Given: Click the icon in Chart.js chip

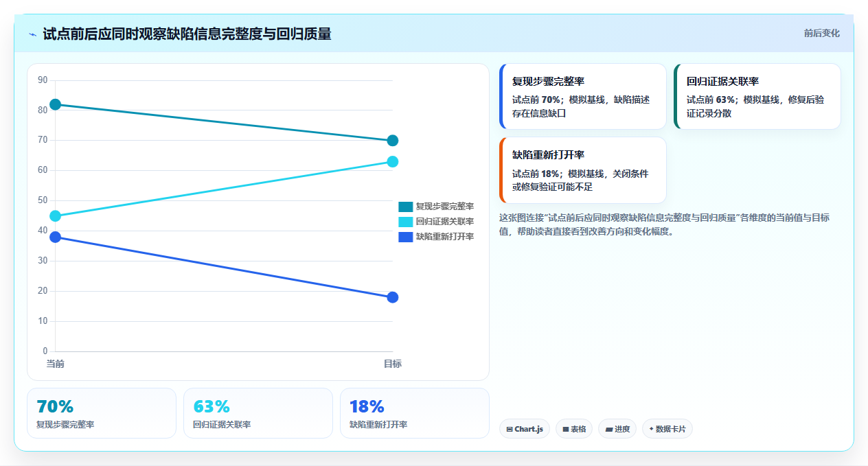Looking at the screenshot, I should 510,430.
